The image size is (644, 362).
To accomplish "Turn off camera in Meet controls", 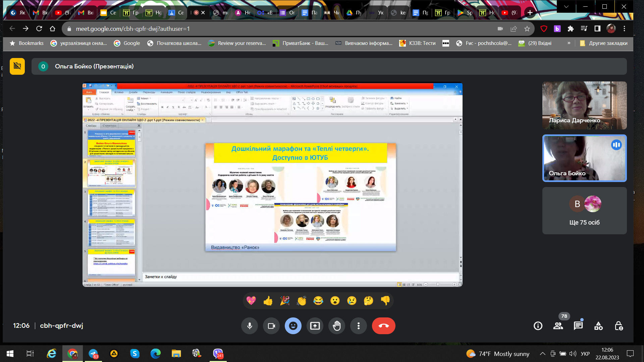I will [271, 326].
